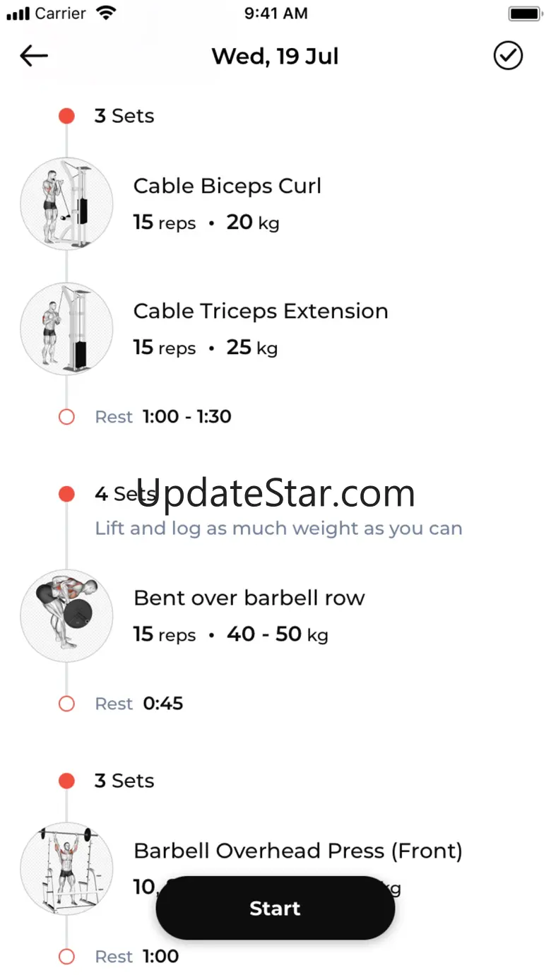Tap the back arrow icon
Screen dimensions: 551x980
34,56
